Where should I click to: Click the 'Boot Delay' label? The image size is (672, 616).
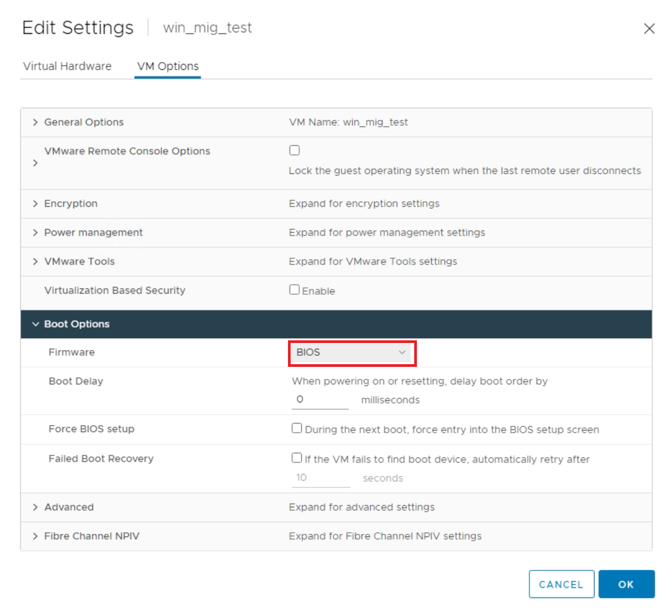point(76,381)
